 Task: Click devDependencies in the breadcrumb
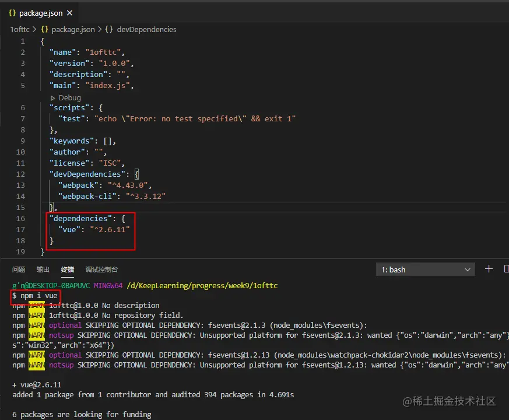(x=146, y=30)
